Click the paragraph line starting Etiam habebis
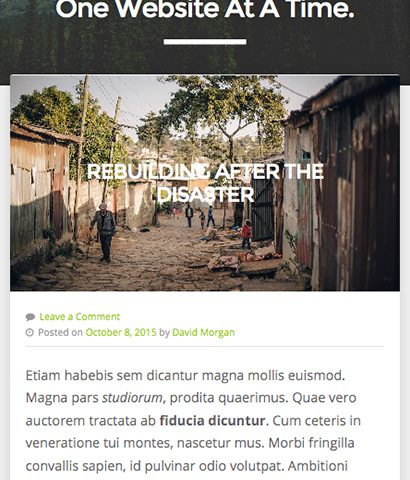The height and width of the screenshot is (480, 410). click(185, 376)
